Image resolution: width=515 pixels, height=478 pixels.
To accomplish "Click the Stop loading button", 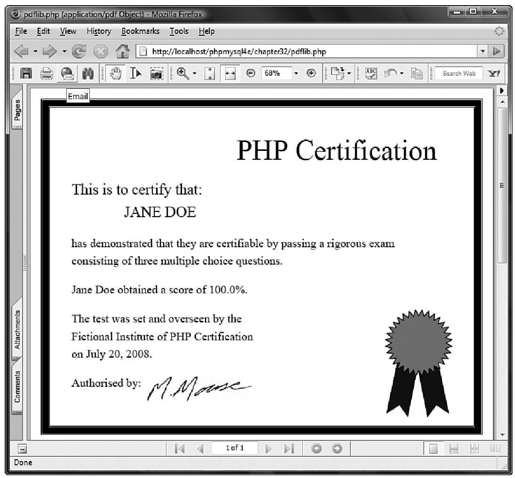I will pos(101,52).
